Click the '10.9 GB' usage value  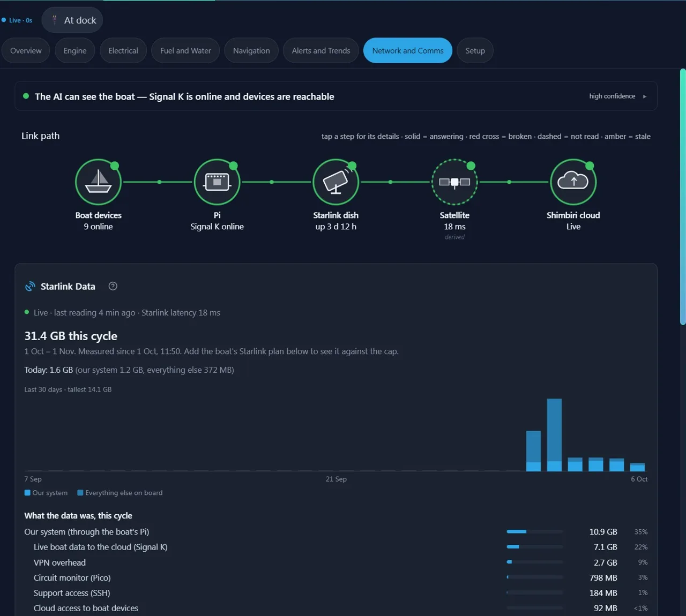pyautogui.click(x=603, y=532)
